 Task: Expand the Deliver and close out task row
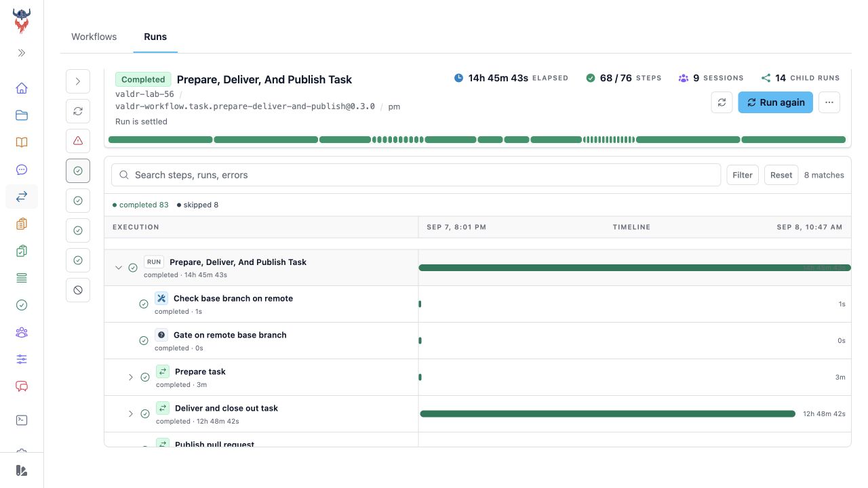coord(131,414)
